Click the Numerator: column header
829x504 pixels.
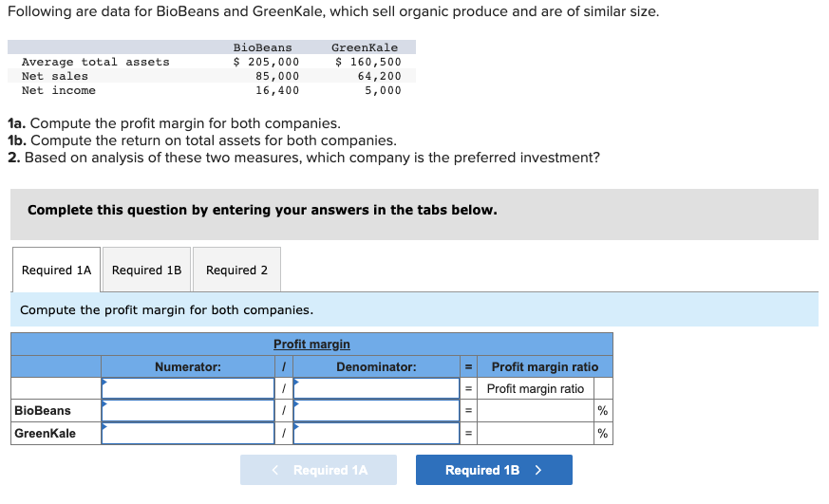[x=188, y=366]
